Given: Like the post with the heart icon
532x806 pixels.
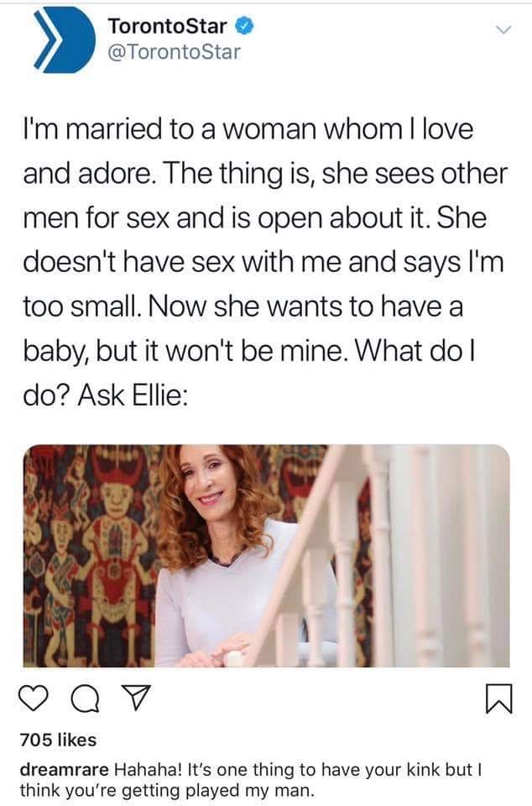Looking at the screenshot, I should pos(34,698).
